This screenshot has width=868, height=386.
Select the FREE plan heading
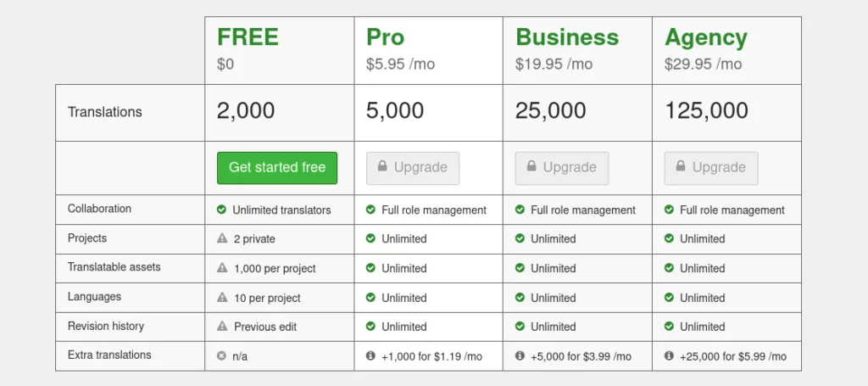coord(248,37)
